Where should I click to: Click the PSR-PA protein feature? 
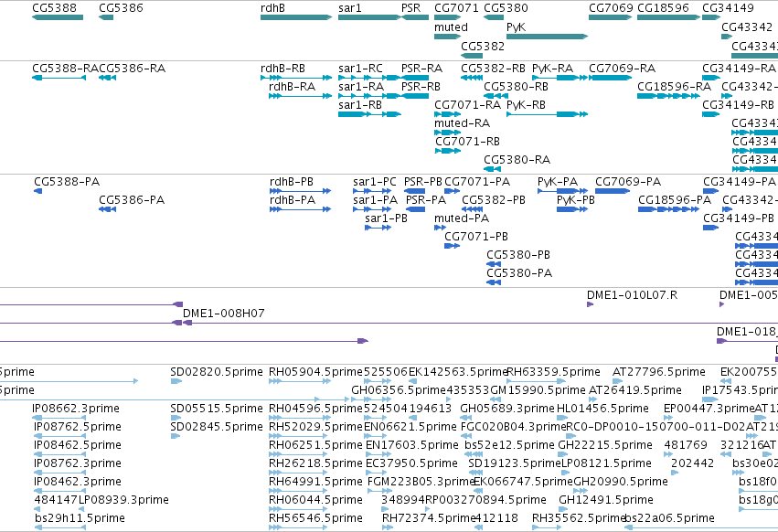tap(416, 209)
